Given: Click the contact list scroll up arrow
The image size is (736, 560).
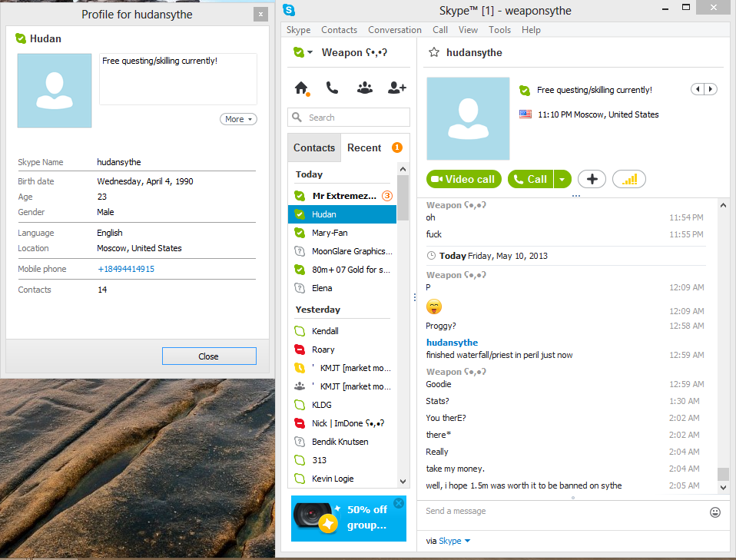Looking at the screenshot, I should click(x=403, y=169).
